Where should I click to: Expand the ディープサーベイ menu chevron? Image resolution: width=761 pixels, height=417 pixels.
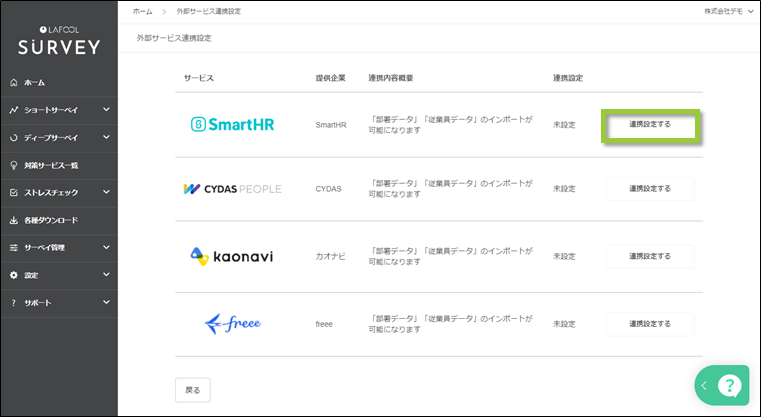(x=106, y=137)
